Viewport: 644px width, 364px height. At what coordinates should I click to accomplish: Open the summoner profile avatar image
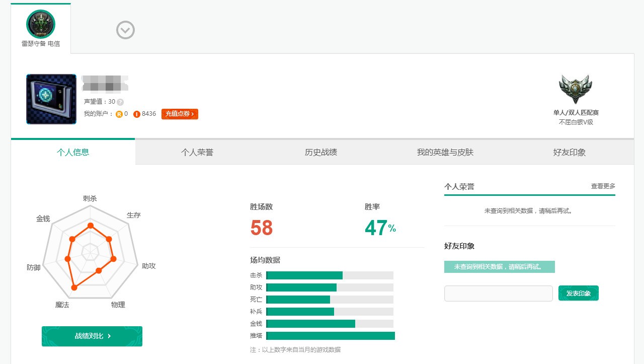coord(51,99)
